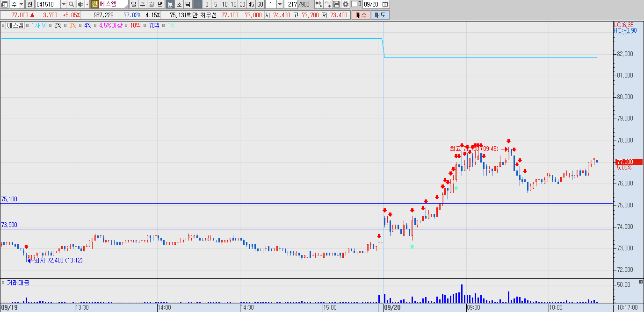
Task: Click the magnifier stock search icon
Action: coord(71,4)
